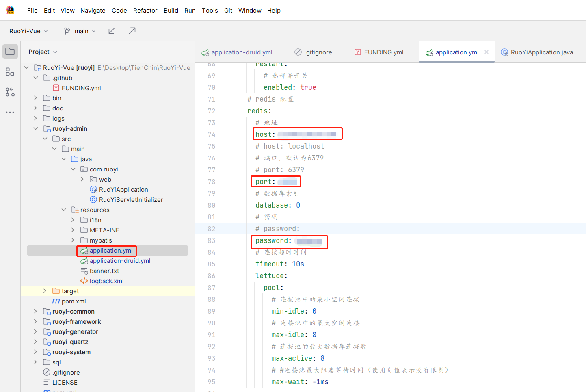
Task: Open the Build menu
Action: click(171, 11)
